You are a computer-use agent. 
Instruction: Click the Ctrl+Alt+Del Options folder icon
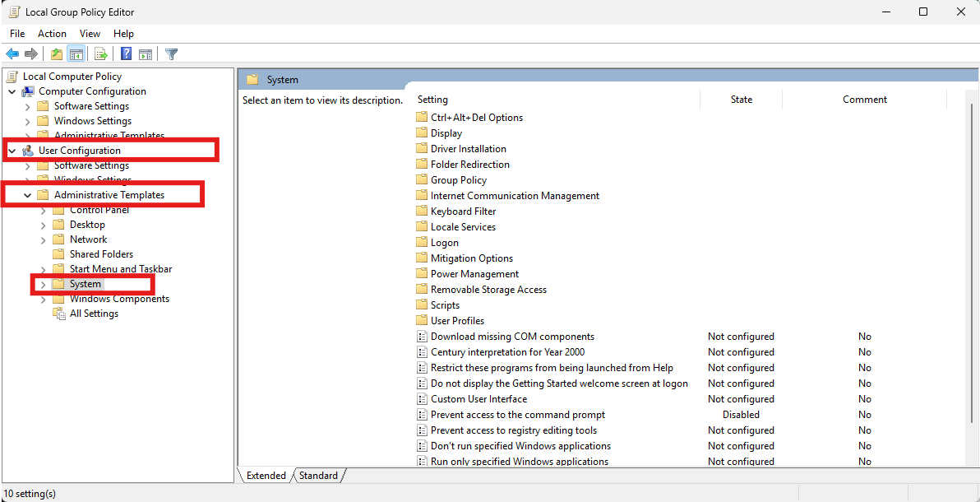click(x=423, y=117)
